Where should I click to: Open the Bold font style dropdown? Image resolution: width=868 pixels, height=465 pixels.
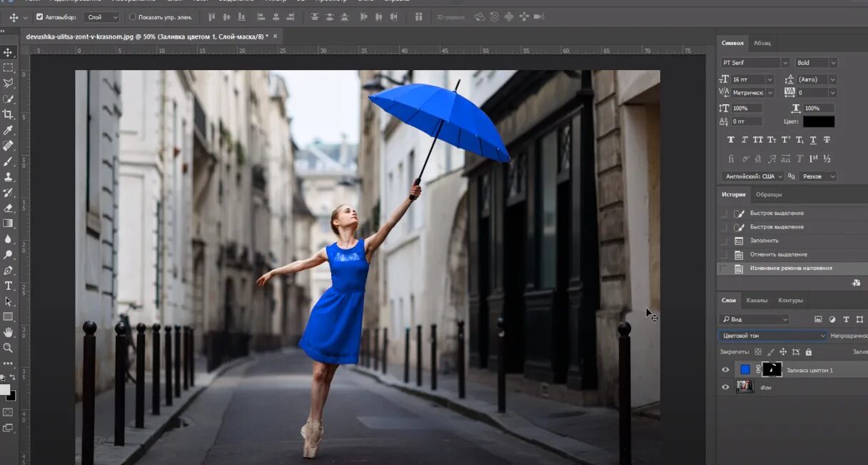point(816,63)
